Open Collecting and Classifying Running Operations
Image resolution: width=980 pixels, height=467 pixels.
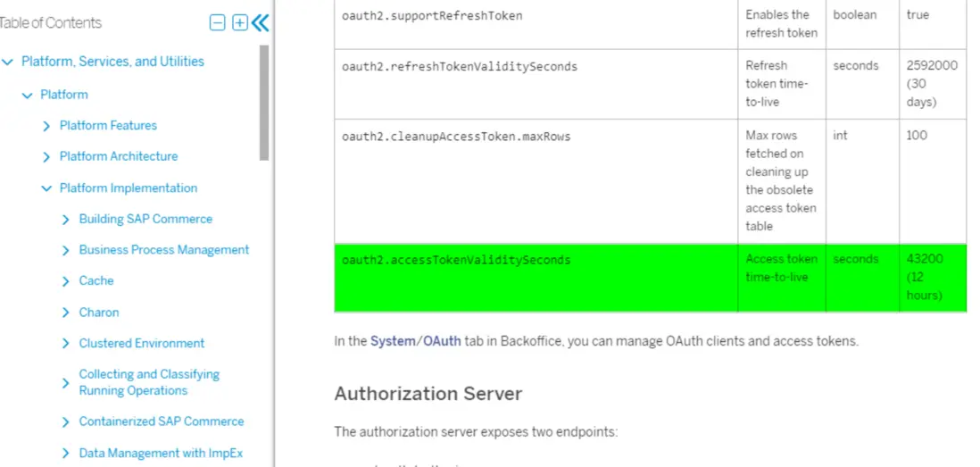148,382
